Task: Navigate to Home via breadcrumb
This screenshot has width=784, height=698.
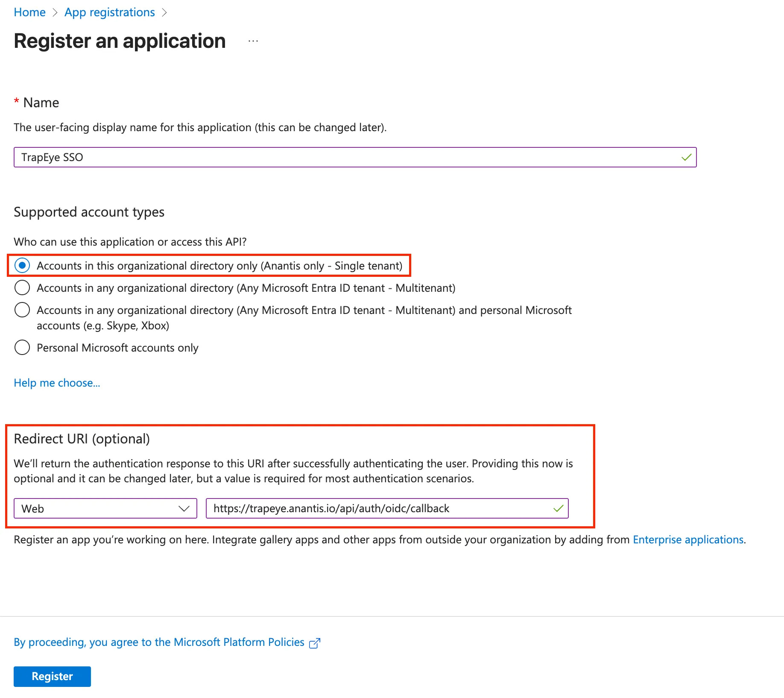Action: (29, 12)
